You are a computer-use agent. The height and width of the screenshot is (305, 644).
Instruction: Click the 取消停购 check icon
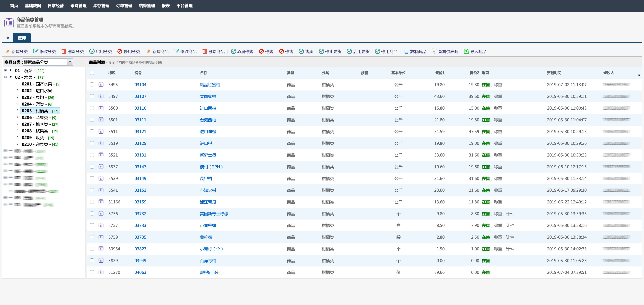[233, 51]
